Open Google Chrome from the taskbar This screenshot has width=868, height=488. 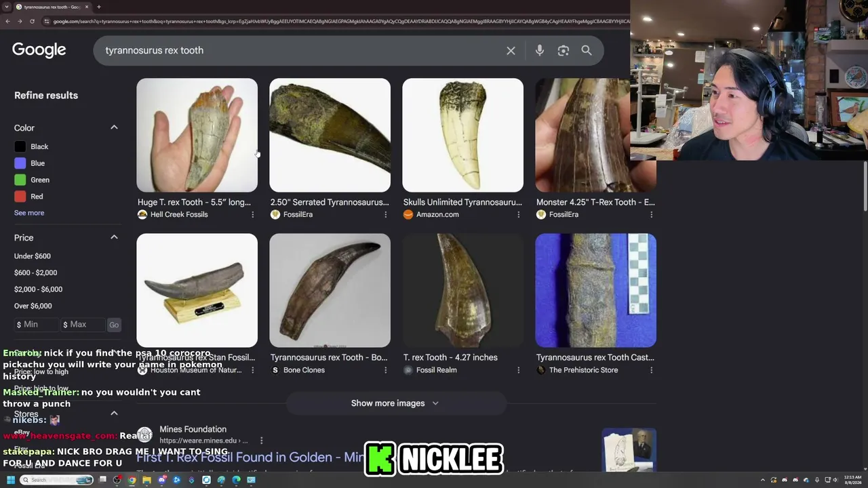tap(132, 480)
